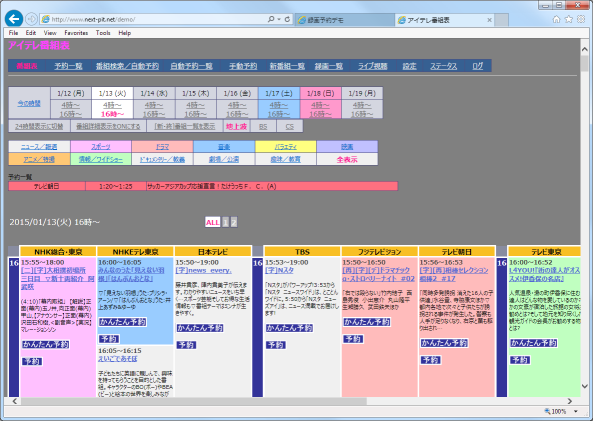Close the アイテレ番組表 browser tab

489,20
